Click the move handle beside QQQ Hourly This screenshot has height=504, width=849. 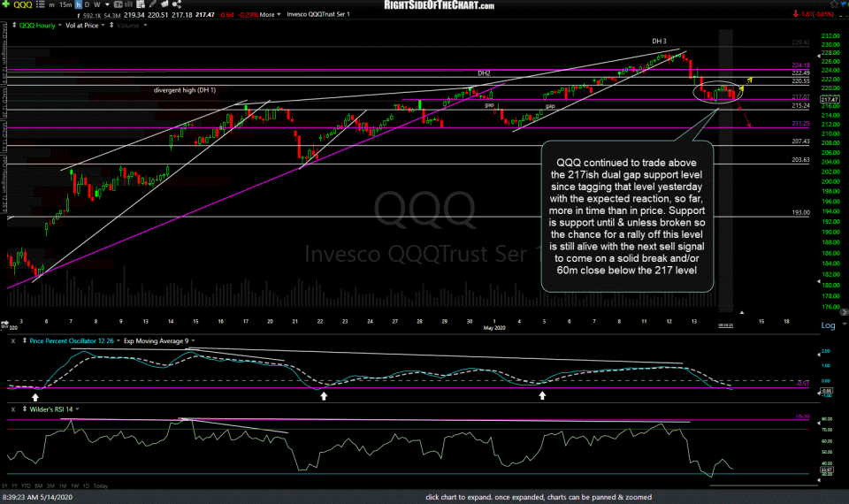point(14,25)
